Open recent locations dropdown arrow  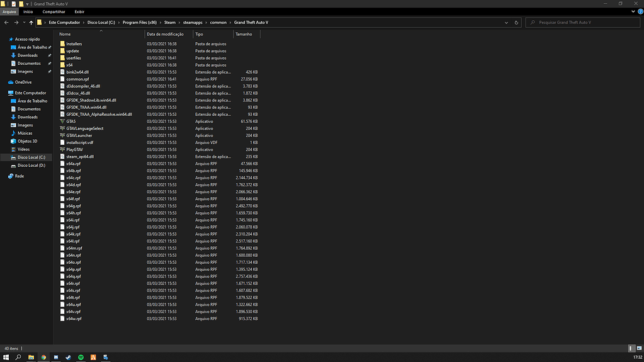click(23, 22)
